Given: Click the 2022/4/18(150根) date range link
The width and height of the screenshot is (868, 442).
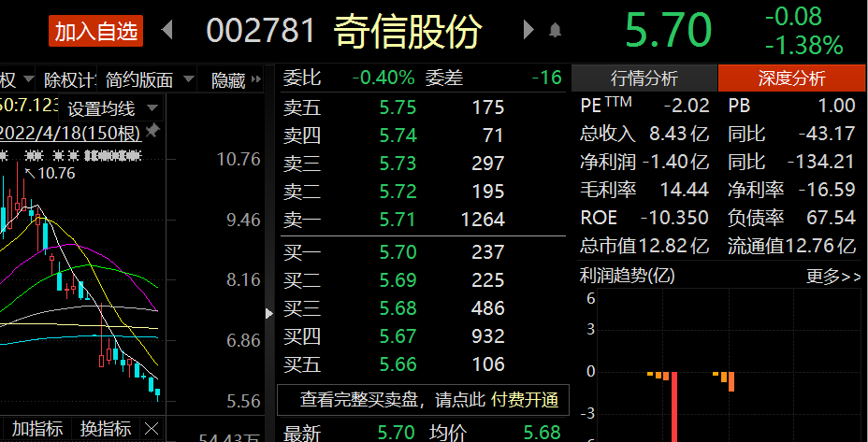Looking at the screenshot, I should (x=70, y=134).
